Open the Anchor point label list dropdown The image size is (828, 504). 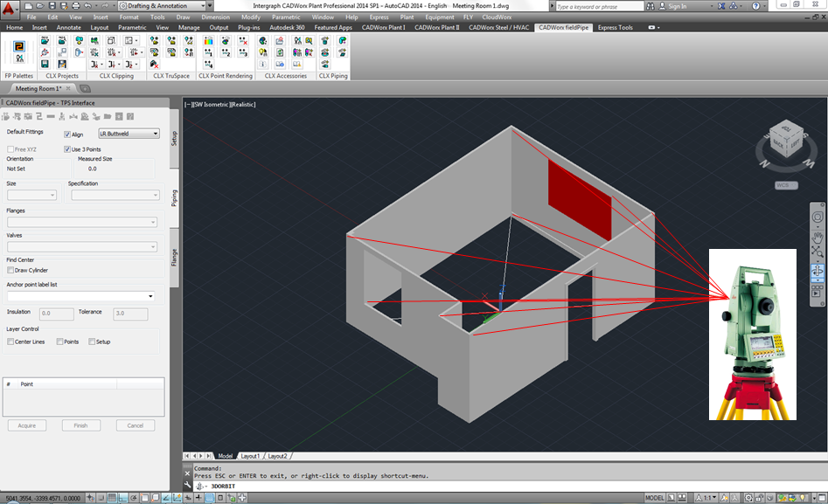(80, 296)
